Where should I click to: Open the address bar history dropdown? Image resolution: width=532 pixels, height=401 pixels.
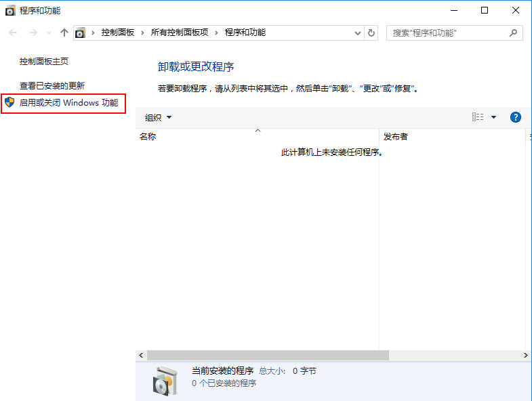pyautogui.click(x=357, y=33)
